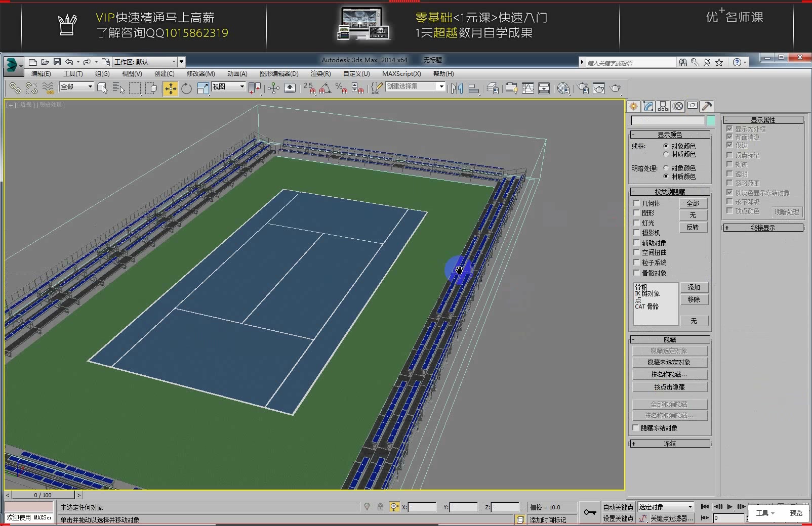The image size is (812, 526).
Task: Open the Curve Editor icon
Action: coord(528,89)
